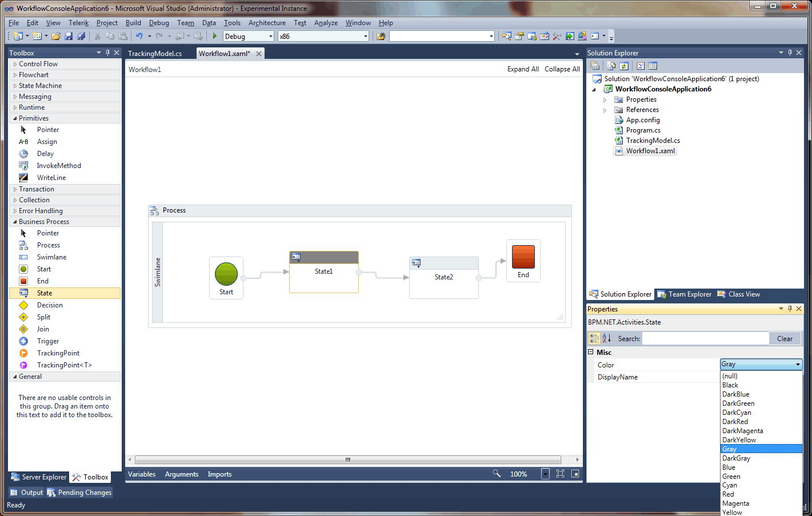
Task: Click Expand All in the designer
Action: 523,69
